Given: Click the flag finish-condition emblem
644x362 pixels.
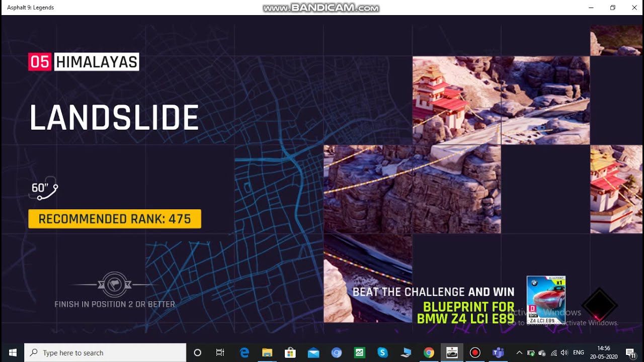Looking at the screenshot, I should [114, 284].
